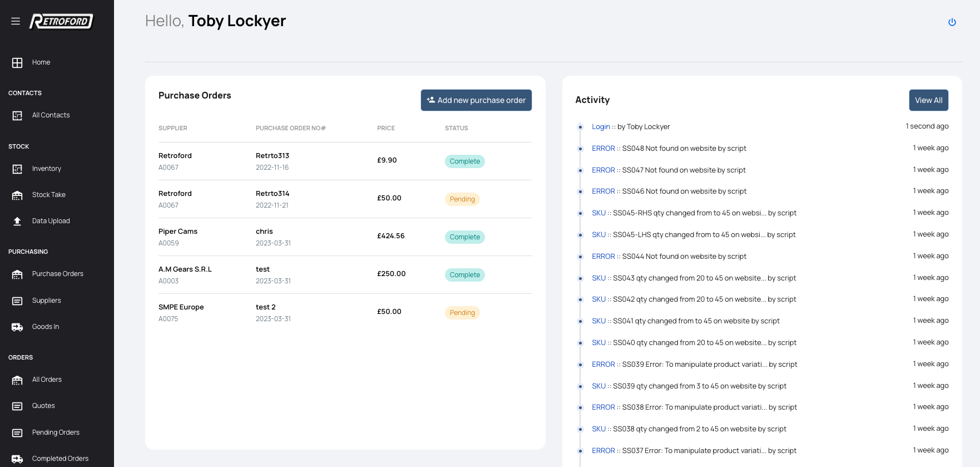Viewport: 980px width, 467px height.
Task: Click the Data Upload arrow icon
Action: click(x=17, y=222)
